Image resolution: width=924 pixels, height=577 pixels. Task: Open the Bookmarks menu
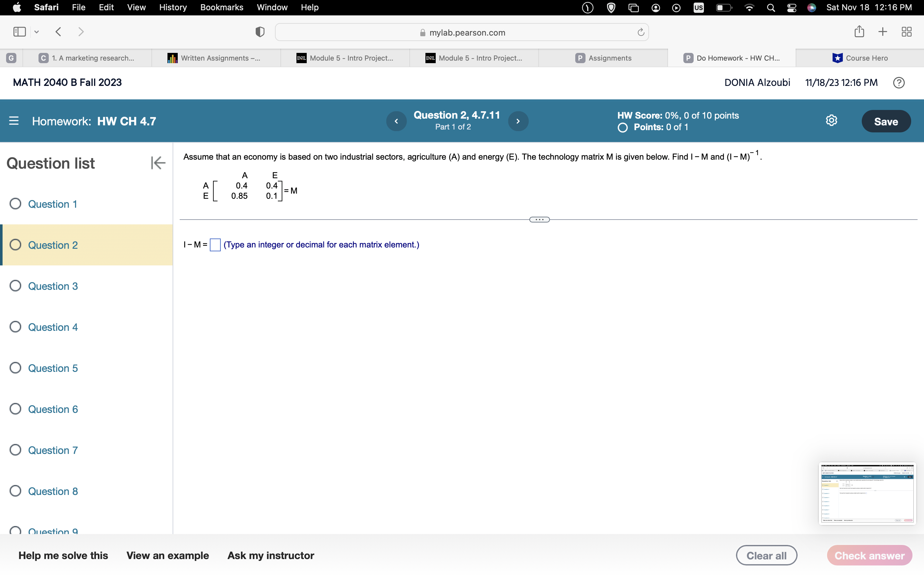[222, 7]
